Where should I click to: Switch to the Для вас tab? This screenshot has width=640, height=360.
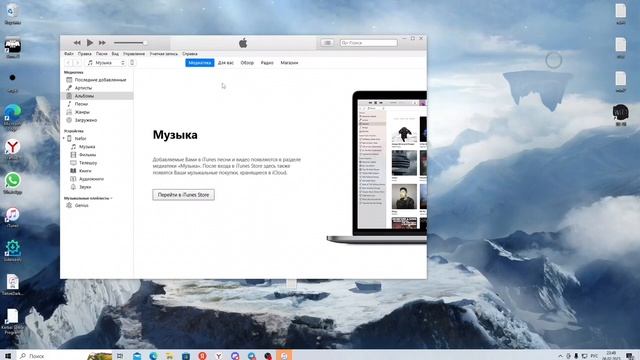(226, 62)
